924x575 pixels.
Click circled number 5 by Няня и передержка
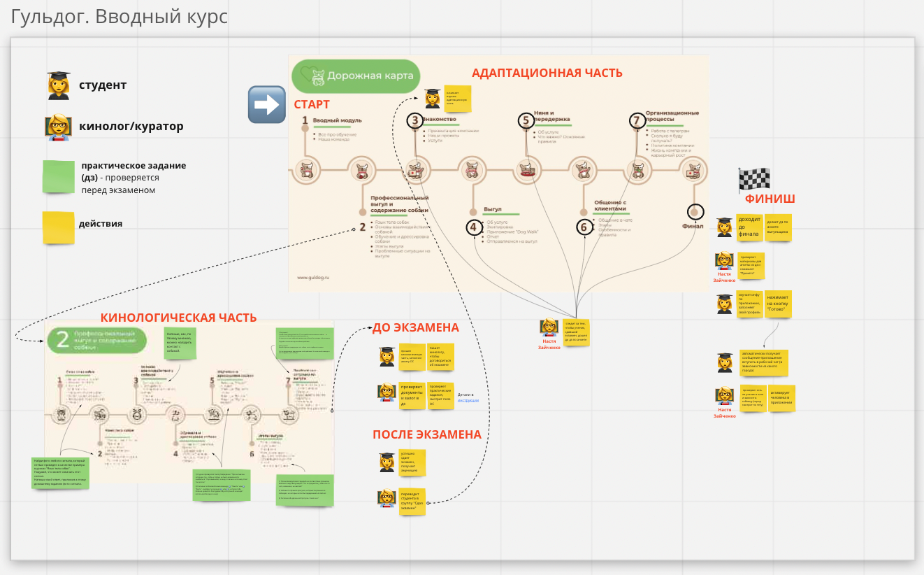tap(526, 120)
